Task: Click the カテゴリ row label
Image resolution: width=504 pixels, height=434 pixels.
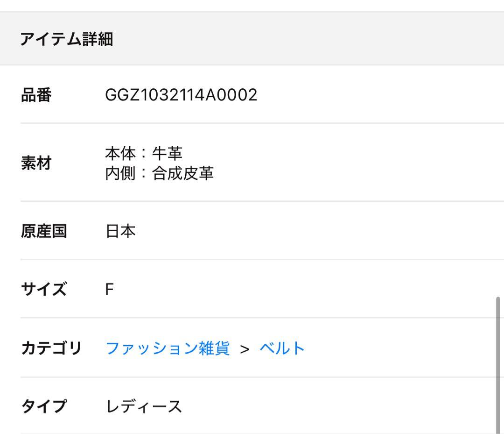Action: click(x=51, y=349)
